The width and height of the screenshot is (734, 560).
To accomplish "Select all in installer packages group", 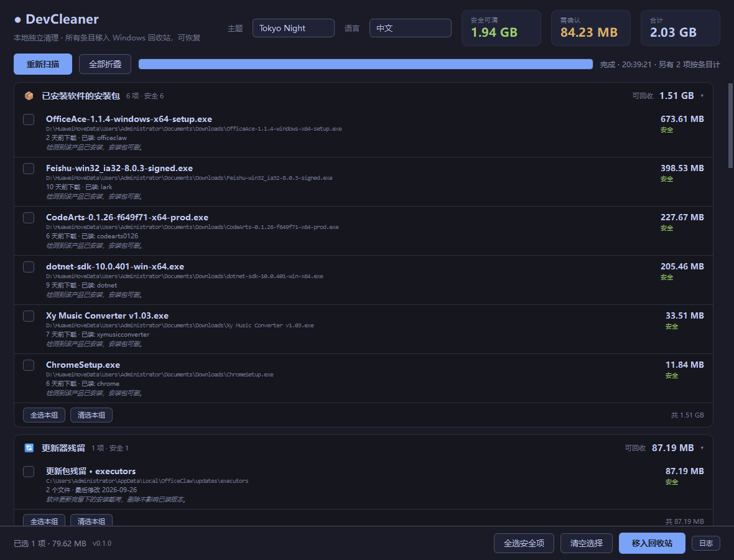I will (44, 415).
